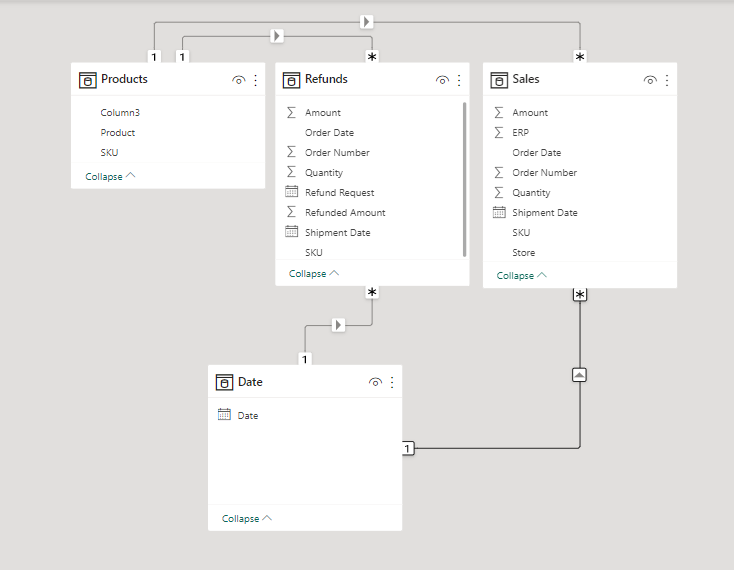The image size is (734, 570).
Task: Select Product field in Products table
Action: 117,132
